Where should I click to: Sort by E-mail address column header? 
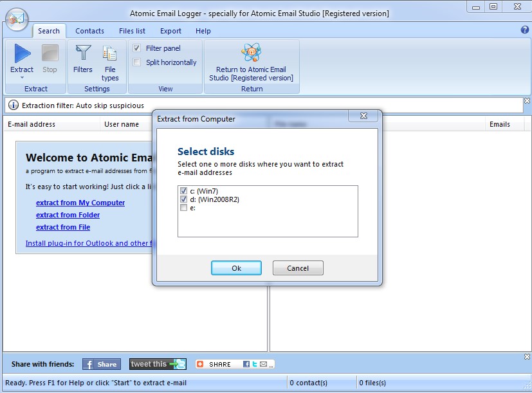point(51,124)
